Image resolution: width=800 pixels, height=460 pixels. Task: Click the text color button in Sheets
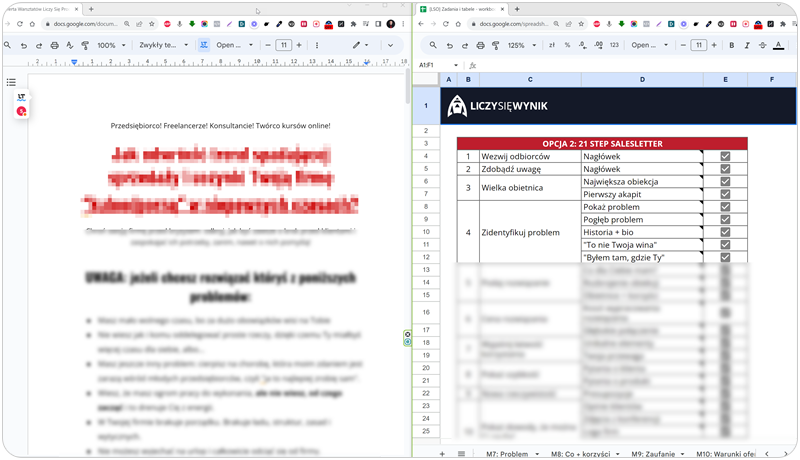(778, 45)
